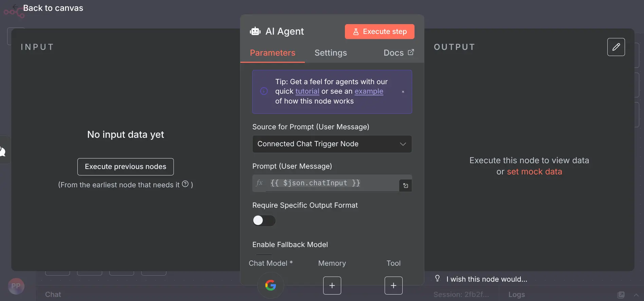Click the lightbulb feedback icon
This screenshot has width=644, height=301.
click(x=437, y=279)
